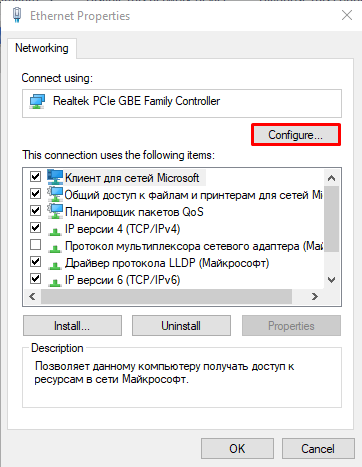Enable the network adapter multiplexor protocol checkbox
The height and width of the screenshot is (467, 362).
click(35, 245)
